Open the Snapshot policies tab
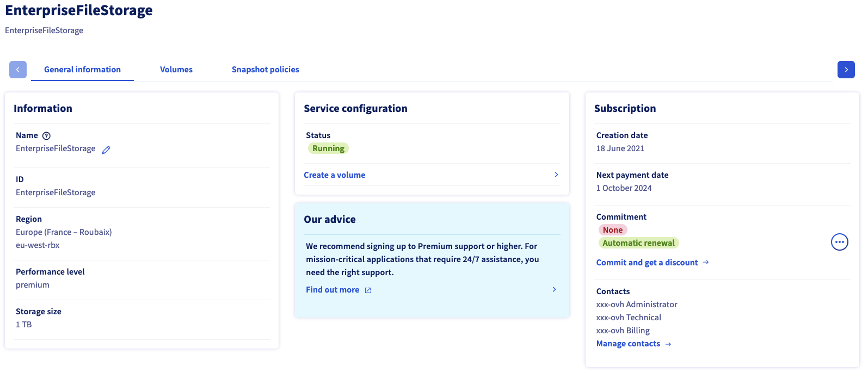Screen dimensions: 868x373 tap(265, 70)
